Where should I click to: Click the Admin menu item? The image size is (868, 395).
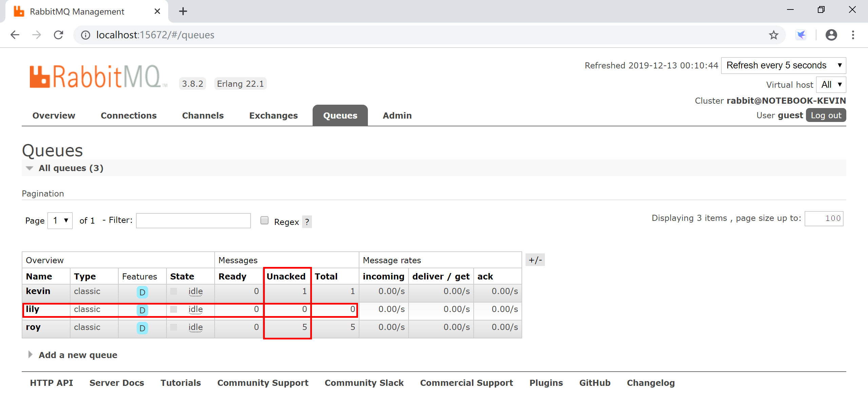(x=397, y=115)
